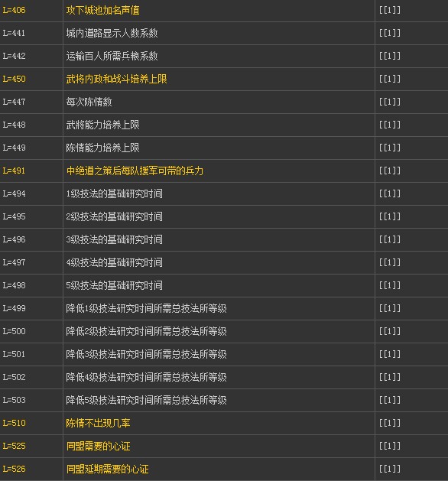
Task: Click highlighted 武将内政和战斗培养上限 text
Action: pyautogui.click(x=116, y=79)
